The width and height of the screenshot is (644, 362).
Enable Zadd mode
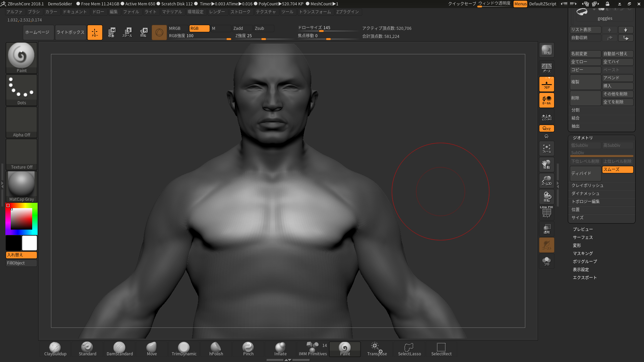coord(243,28)
